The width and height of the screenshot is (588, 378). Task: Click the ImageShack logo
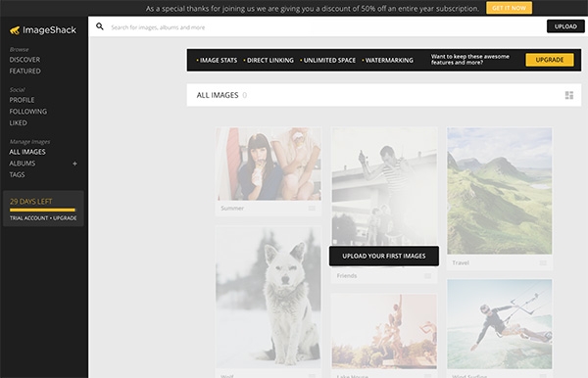(x=43, y=30)
